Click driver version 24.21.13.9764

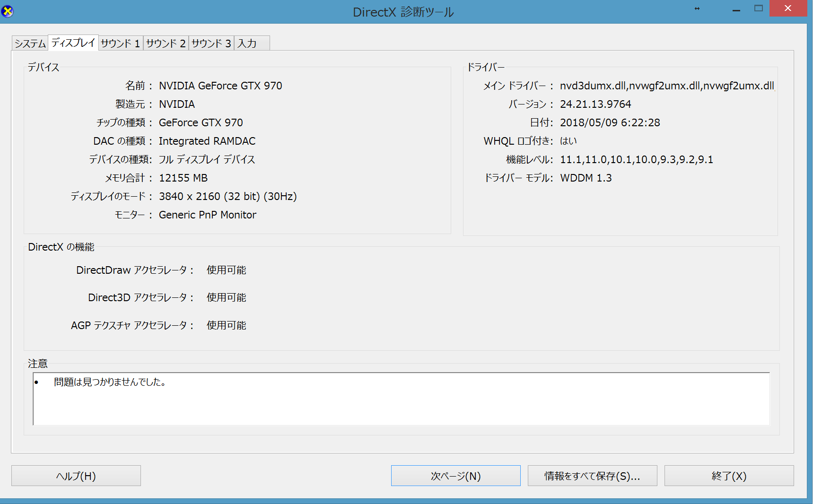click(x=596, y=104)
